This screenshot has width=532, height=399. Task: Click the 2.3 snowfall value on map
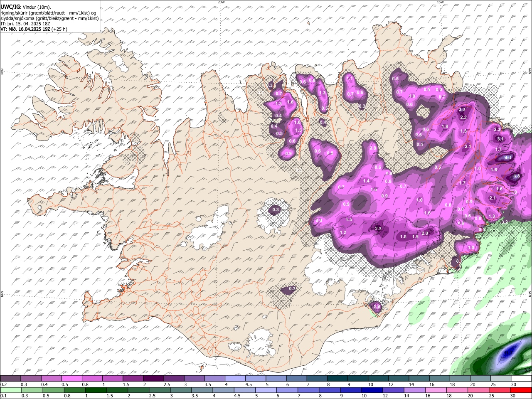click(x=497, y=129)
